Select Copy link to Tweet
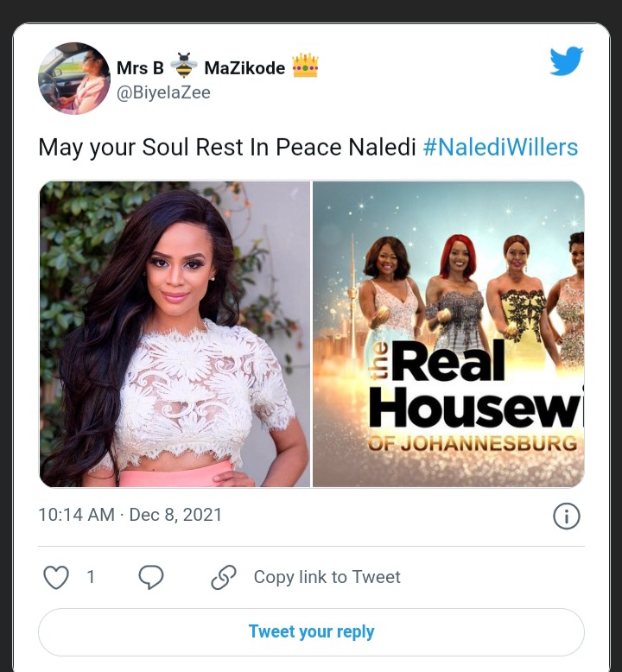The width and height of the screenshot is (622, 672). [x=327, y=577]
